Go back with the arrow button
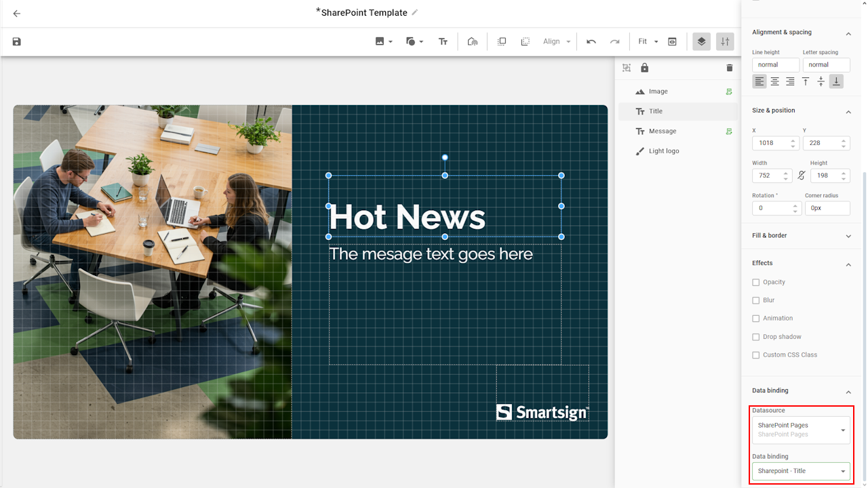Viewport: 868px width, 488px height. pos(17,14)
